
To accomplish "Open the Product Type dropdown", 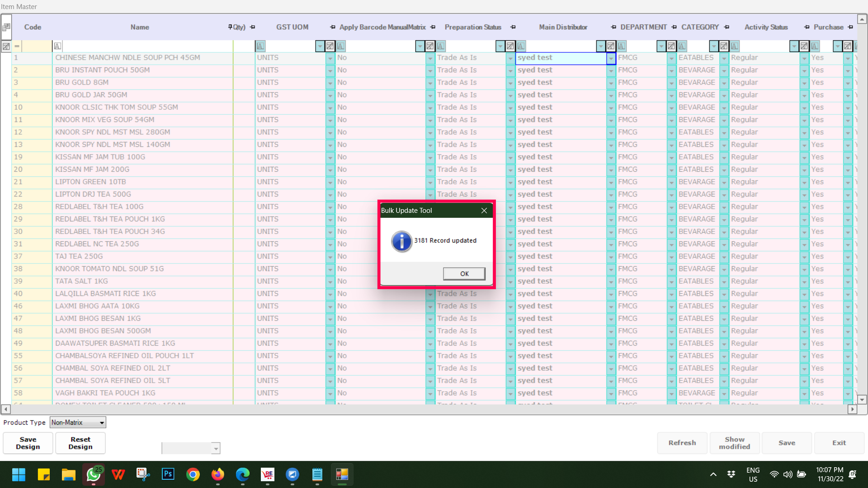I will point(102,422).
